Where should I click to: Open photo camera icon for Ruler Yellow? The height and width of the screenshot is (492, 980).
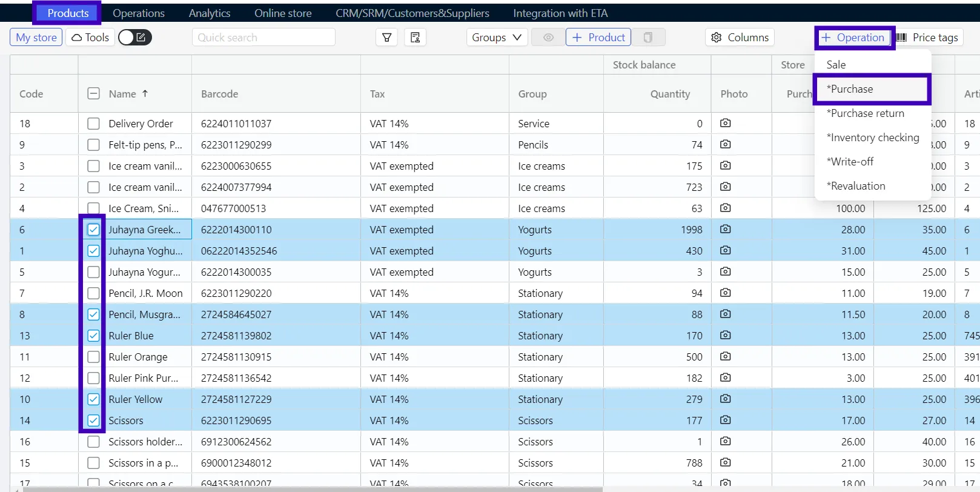tap(725, 399)
